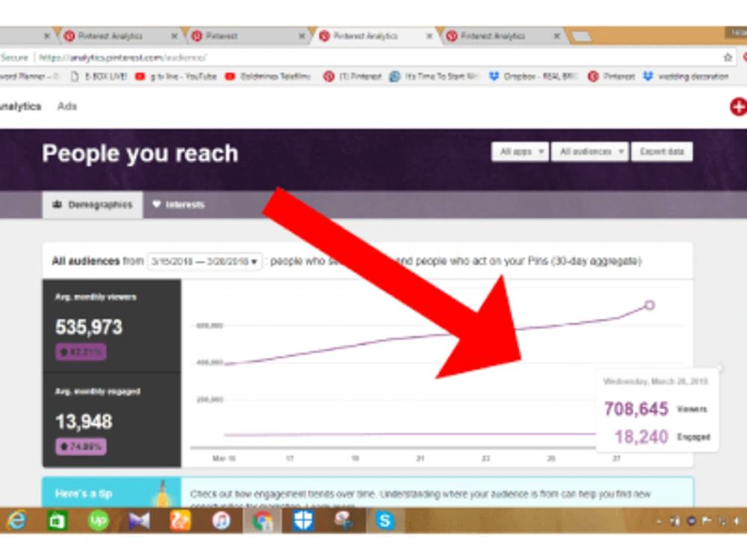The width and height of the screenshot is (747, 560).
Task: Open the wedding decoration bookmark
Action: [686, 76]
